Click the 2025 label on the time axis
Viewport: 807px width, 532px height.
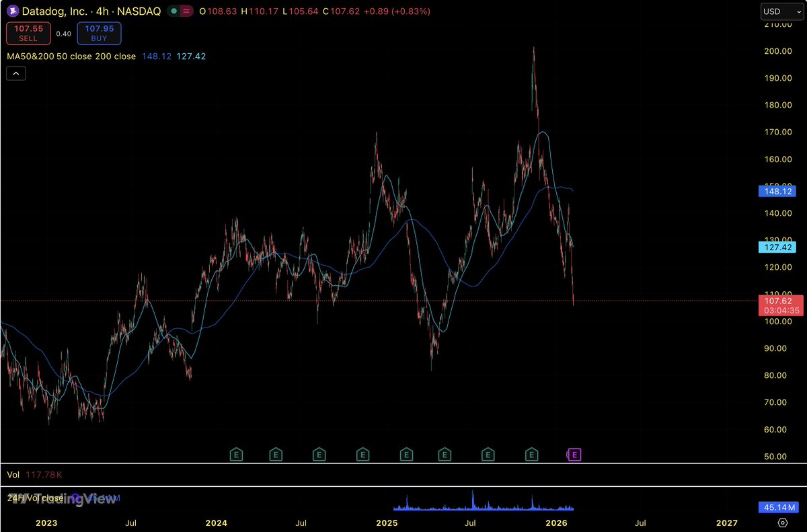click(387, 523)
